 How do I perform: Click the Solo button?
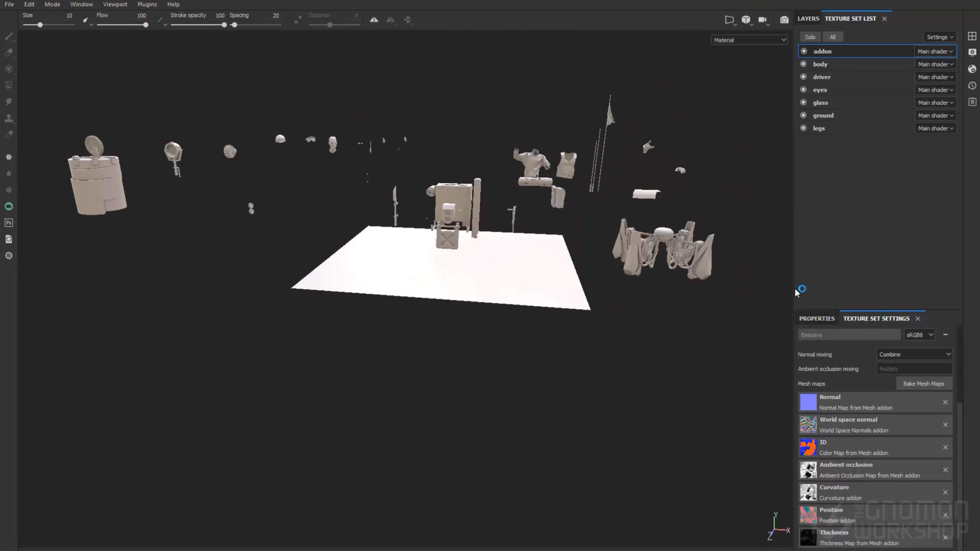810,37
